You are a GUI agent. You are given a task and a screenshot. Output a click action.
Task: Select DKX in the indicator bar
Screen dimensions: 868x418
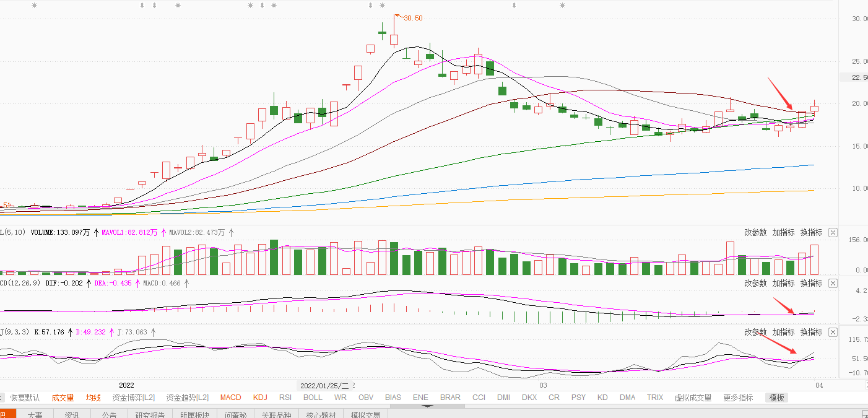pyautogui.click(x=529, y=398)
